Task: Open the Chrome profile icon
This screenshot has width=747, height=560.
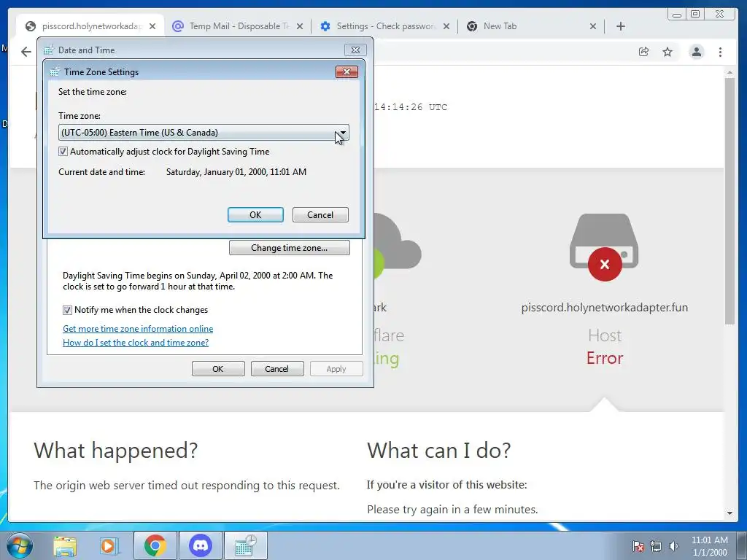Action: click(697, 52)
